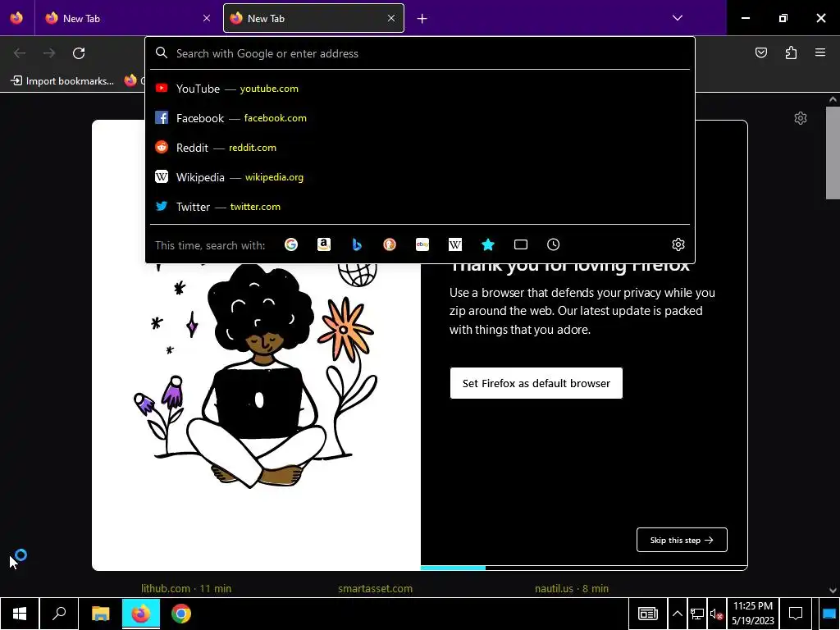Open network tray icon
This screenshot has height=630, width=840.
(x=697, y=614)
